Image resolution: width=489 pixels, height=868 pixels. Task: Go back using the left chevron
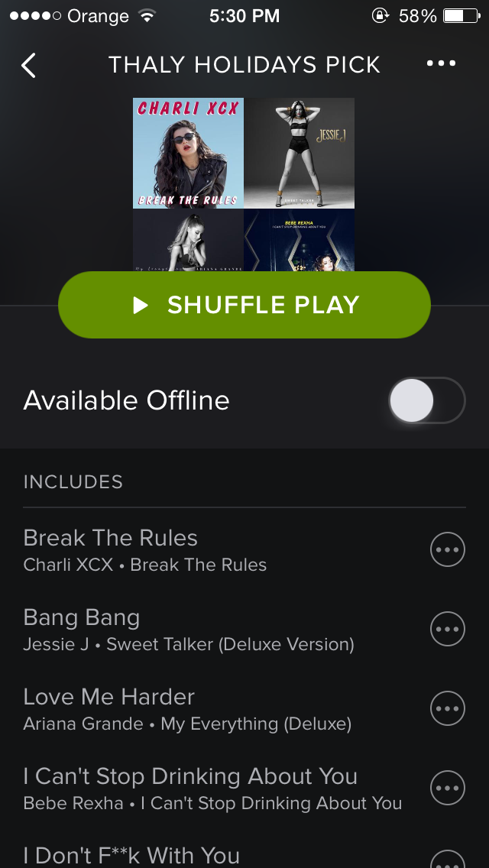pyautogui.click(x=28, y=65)
